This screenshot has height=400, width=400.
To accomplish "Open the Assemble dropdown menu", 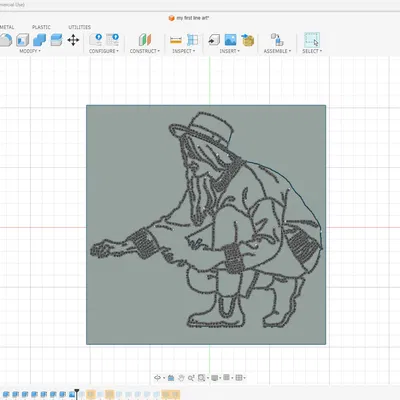I will 277,51.
